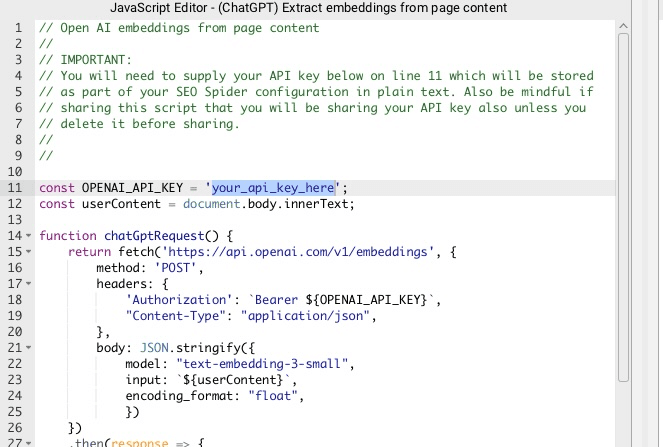Click the JSON.stringify call on line 21
This screenshot has width=663, height=447.
point(197,348)
